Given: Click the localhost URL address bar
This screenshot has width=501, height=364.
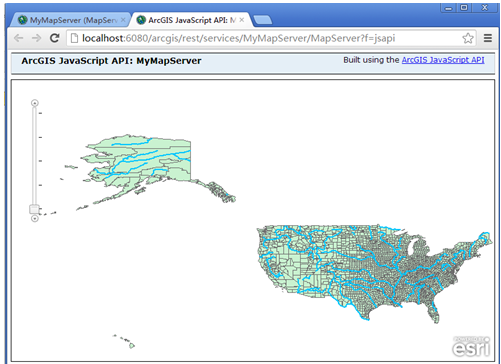Looking at the screenshot, I should pyautogui.click(x=270, y=38).
